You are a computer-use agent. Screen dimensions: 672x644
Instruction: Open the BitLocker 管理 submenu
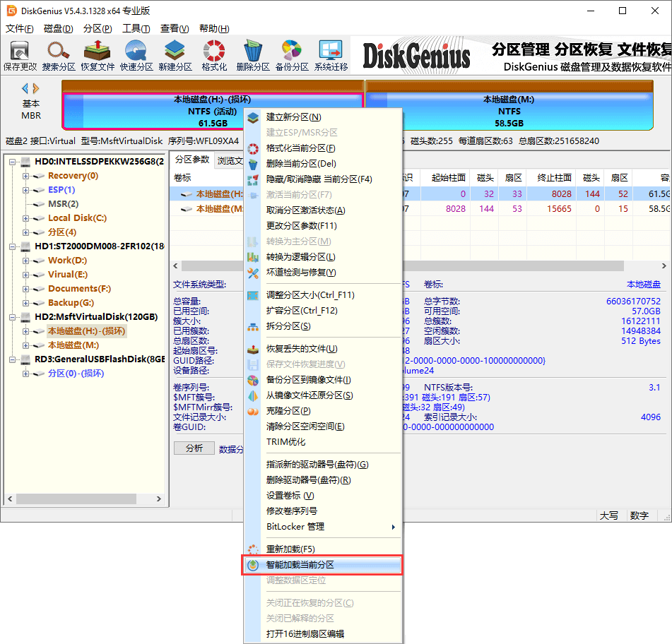coord(322,527)
